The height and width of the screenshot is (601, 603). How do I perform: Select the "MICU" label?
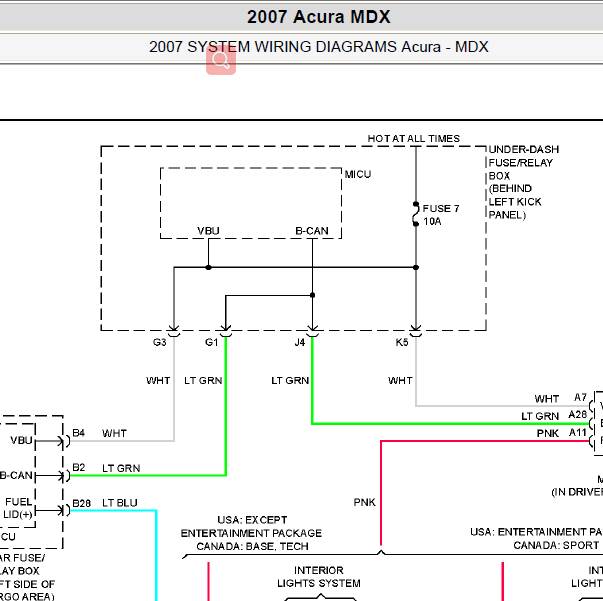pyautogui.click(x=358, y=175)
